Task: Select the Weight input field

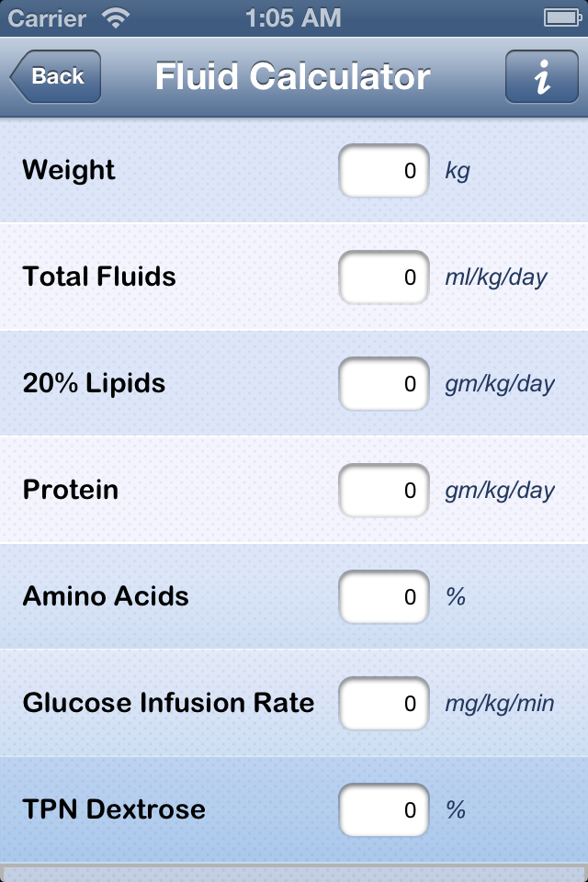Action: 383,171
